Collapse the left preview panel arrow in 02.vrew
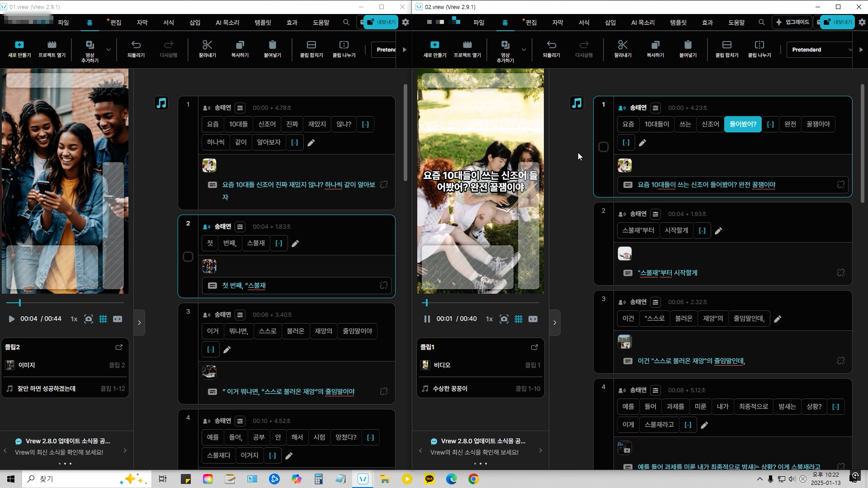The image size is (868, 488). [x=555, y=323]
